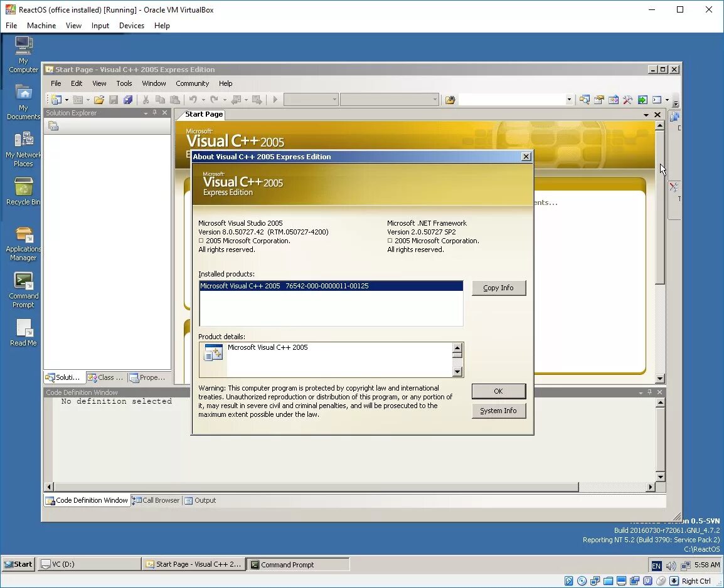Click the Undo arrow icon
The height and width of the screenshot is (588, 724).
[x=193, y=100]
